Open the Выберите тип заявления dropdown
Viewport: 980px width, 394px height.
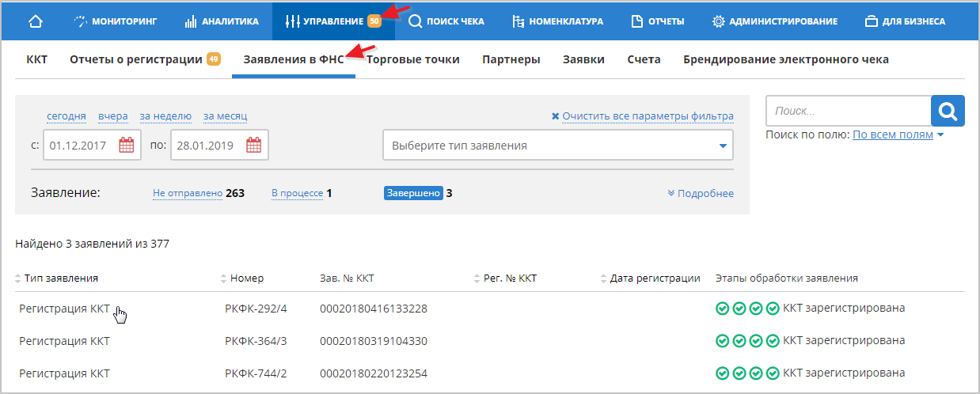point(557,146)
